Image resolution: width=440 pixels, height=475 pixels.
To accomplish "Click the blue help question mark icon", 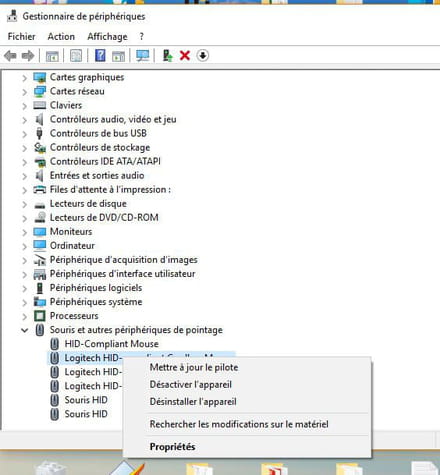I will tap(100, 55).
